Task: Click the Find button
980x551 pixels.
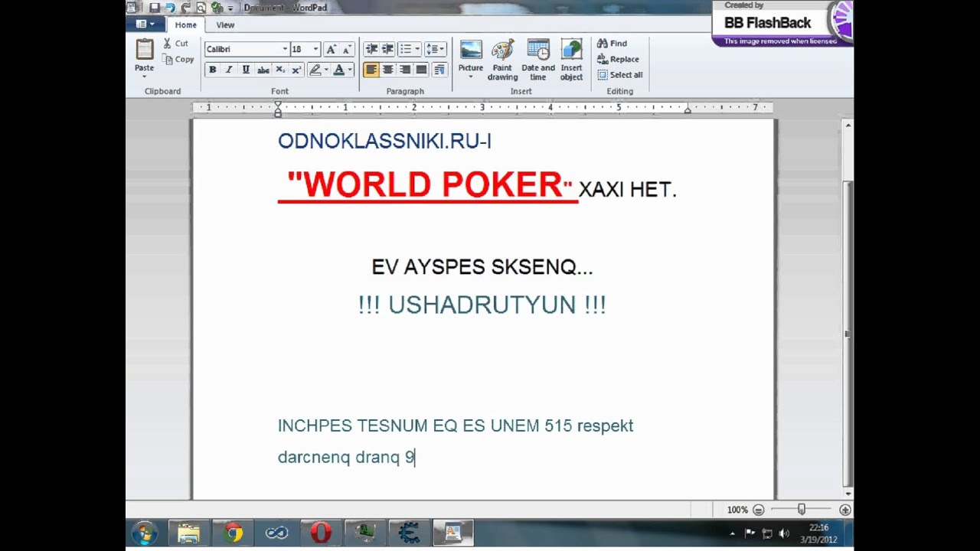Action: pos(612,44)
